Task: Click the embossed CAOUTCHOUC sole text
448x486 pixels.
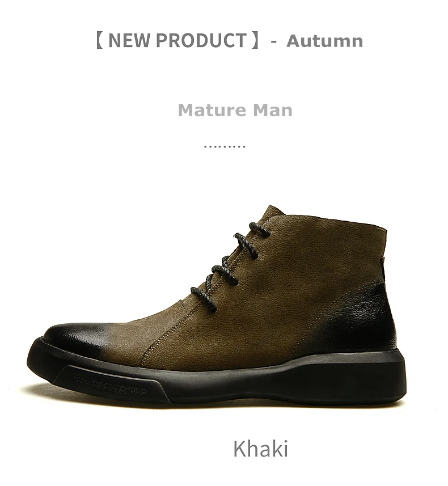Action: click(109, 385)
